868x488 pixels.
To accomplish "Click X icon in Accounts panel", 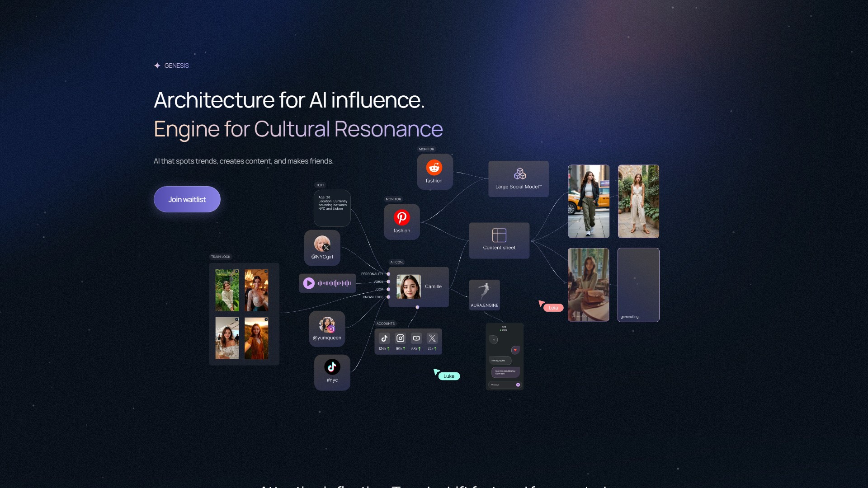I will [432, 338].
